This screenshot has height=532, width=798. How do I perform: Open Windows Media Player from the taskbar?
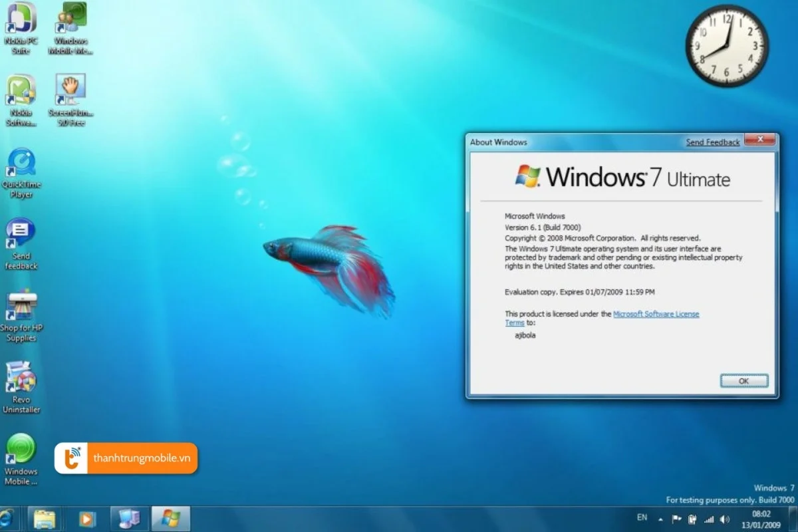(86, 518)
